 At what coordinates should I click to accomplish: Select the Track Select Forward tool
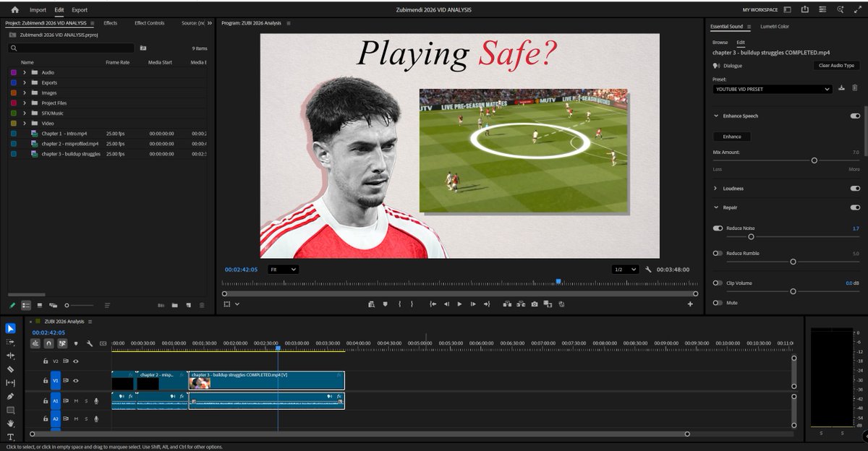point(10,342)
